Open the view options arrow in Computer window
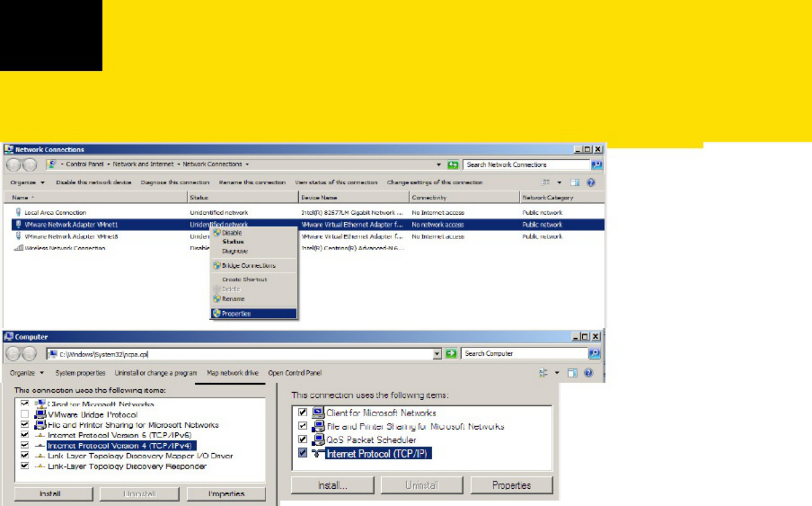This screenshot has height=506, width=812. click(557, 373)
